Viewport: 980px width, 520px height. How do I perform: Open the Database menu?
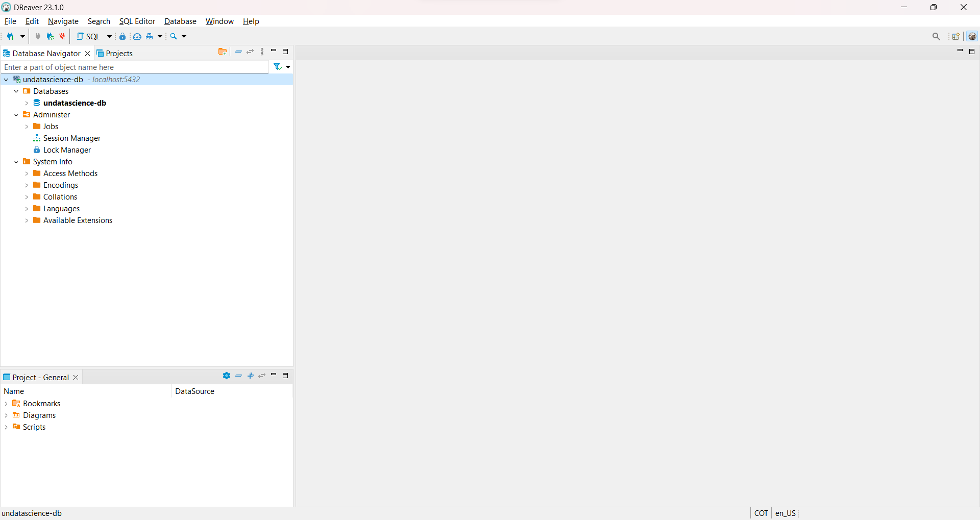click(x=180, y=21)
